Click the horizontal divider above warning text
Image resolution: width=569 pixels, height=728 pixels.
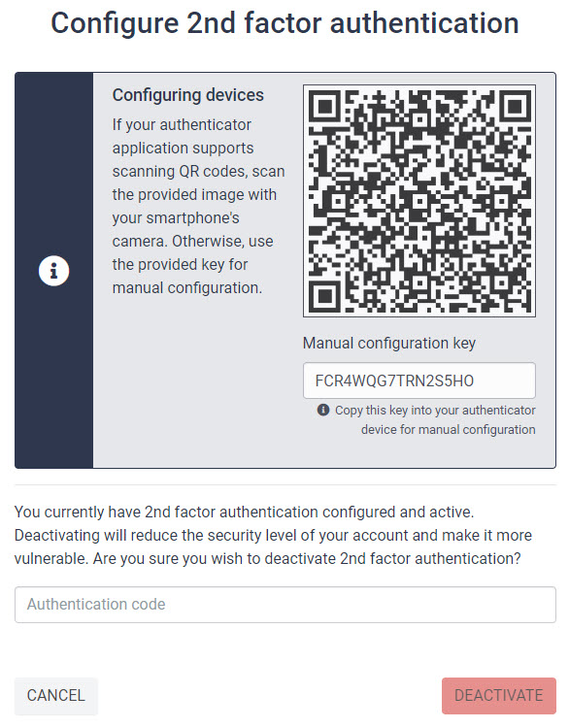pos(285,484)
